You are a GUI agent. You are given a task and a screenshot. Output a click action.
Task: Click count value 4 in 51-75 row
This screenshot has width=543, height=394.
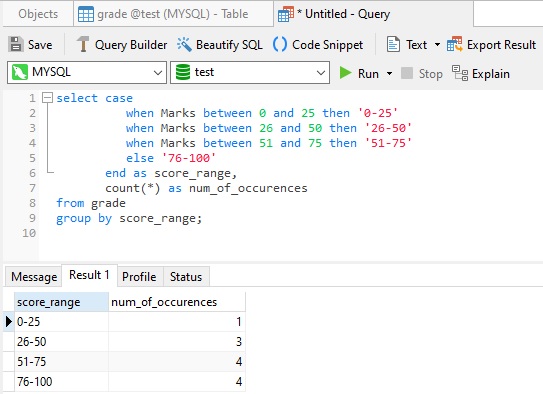pos(177,362)
